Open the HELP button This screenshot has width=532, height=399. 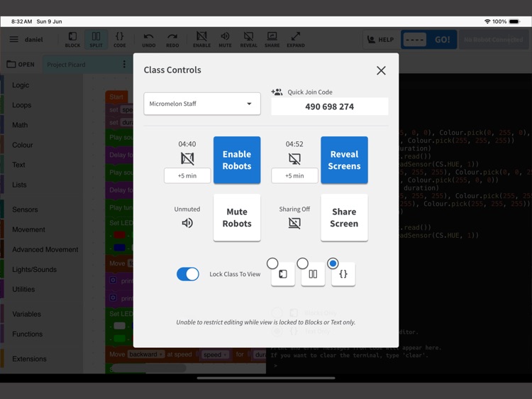coord(380,40)
